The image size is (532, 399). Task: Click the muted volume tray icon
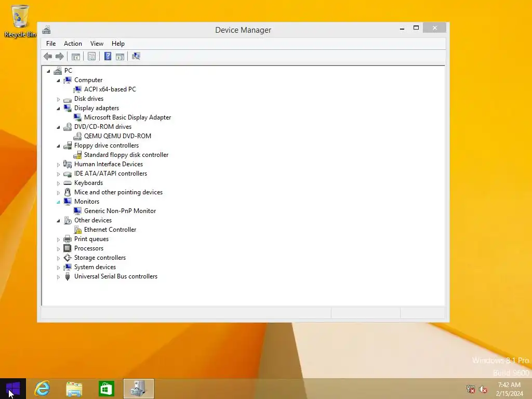coord(483,389)
